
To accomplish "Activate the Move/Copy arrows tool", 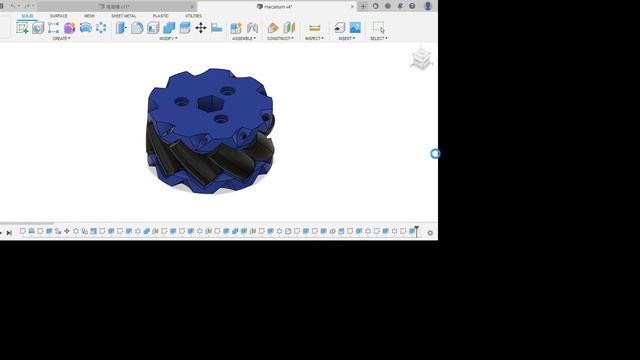I will [x=201, y=28].
